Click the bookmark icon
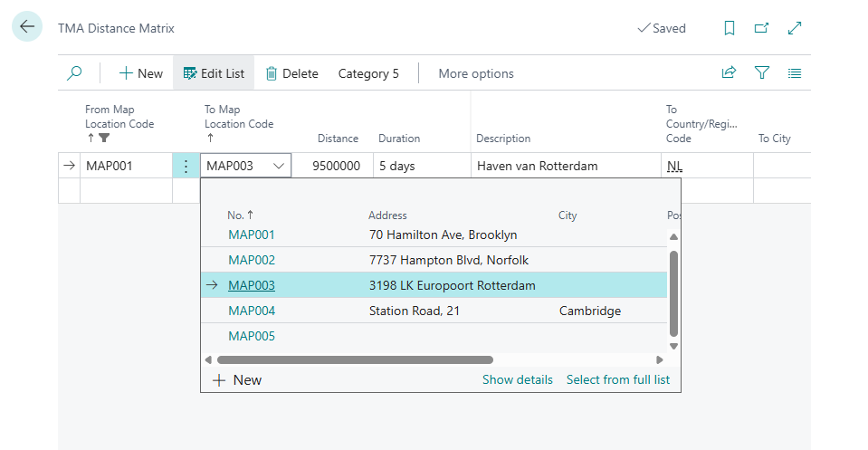 pyautogui.click(x=730, y=28)
